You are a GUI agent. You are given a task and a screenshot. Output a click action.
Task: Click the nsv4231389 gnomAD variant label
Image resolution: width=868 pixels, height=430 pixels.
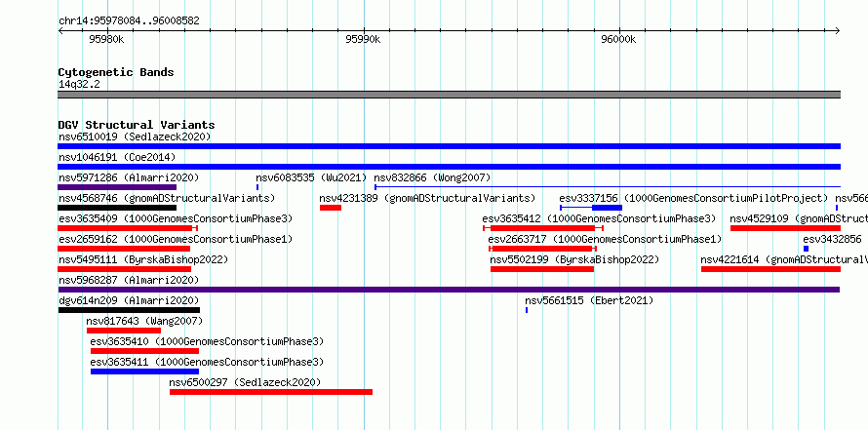[427, 198]
